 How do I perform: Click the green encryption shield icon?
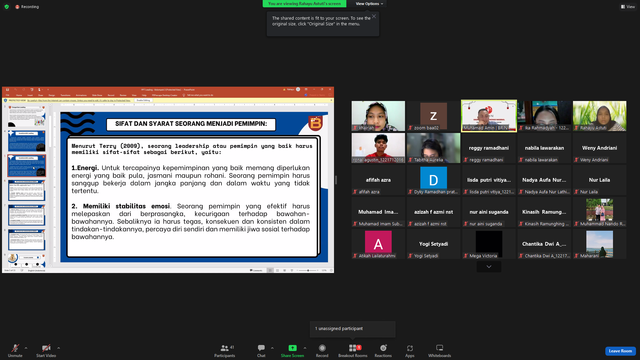[x=7, y=7]
